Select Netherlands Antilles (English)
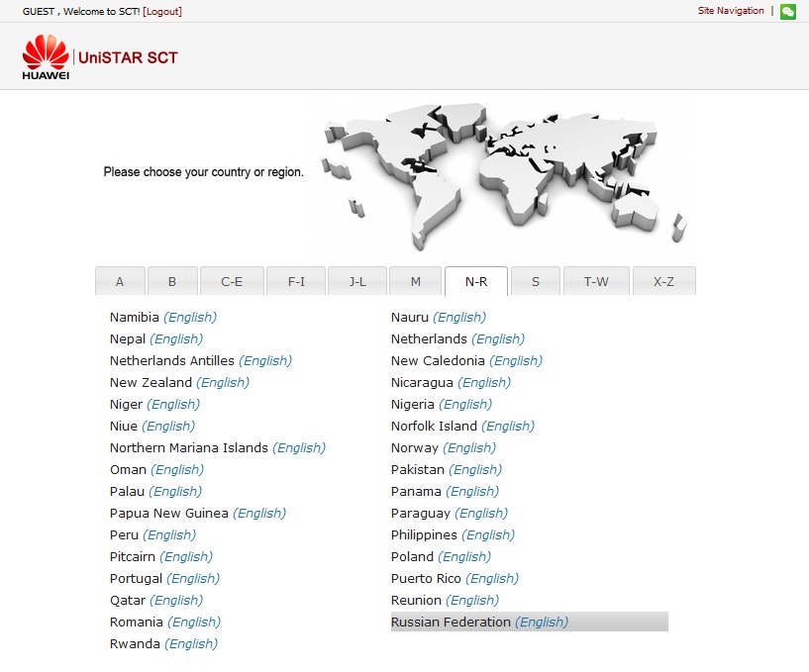This screenshot has height=672, width=809. (201, 360)
